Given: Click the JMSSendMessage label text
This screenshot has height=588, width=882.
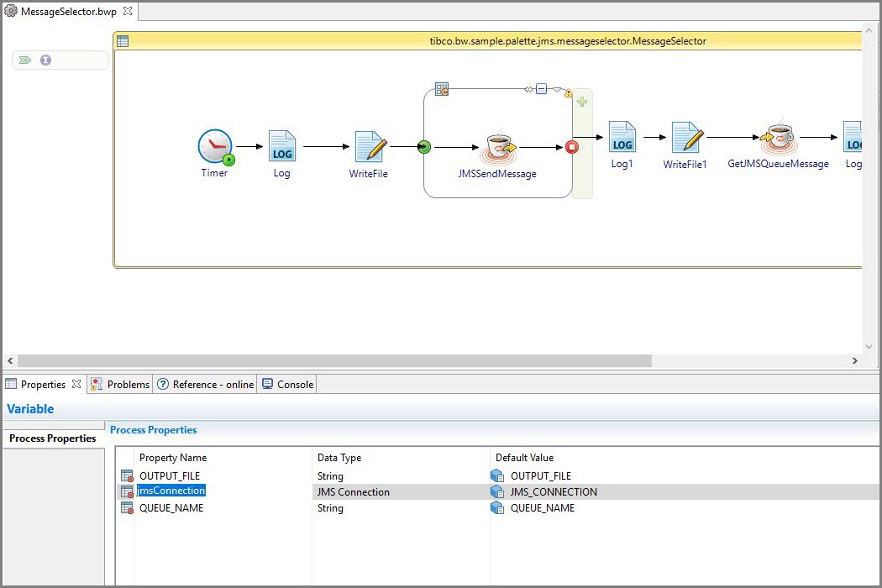Looking at the screenshot, I should (497, 174).
